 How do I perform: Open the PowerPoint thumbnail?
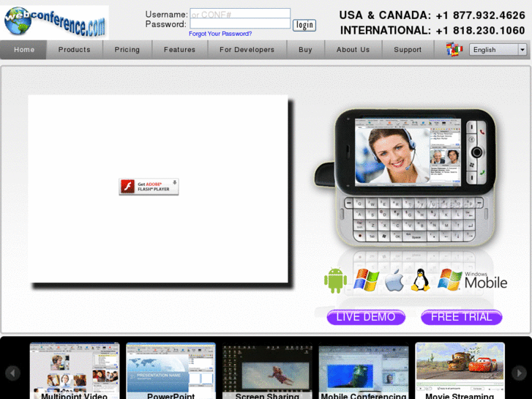(171, 371)
